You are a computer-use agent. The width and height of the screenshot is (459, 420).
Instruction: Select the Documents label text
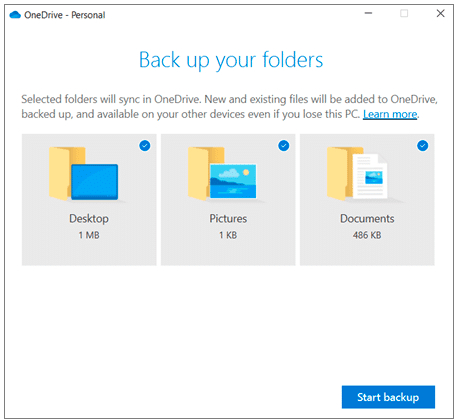click(x=367, y=219)
